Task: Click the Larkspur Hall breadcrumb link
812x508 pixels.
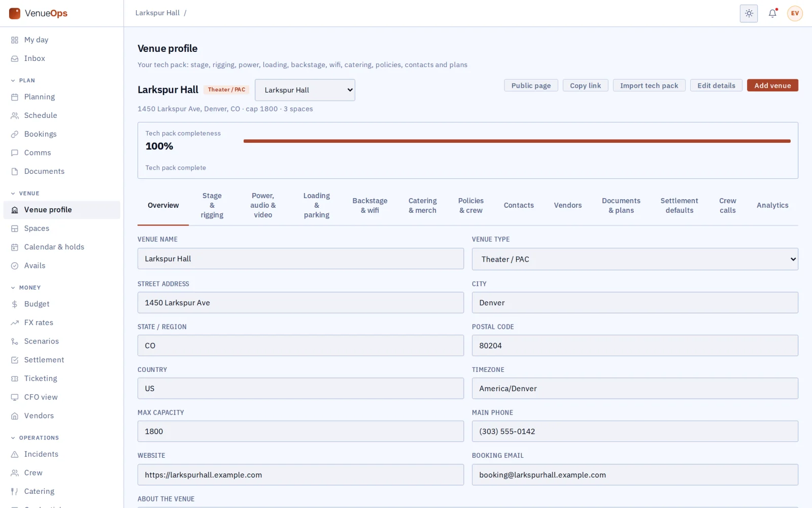Action: click(157, 13)
